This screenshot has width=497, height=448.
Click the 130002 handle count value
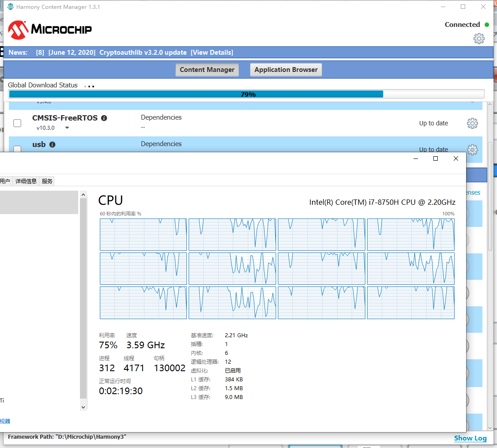(x=170, y=368)
